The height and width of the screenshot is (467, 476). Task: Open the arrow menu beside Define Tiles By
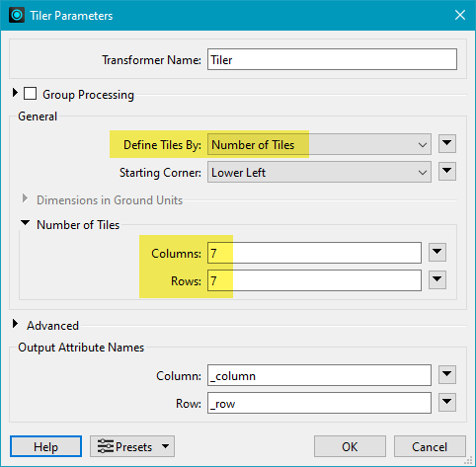pyautogui.click(x=447, y=143)
